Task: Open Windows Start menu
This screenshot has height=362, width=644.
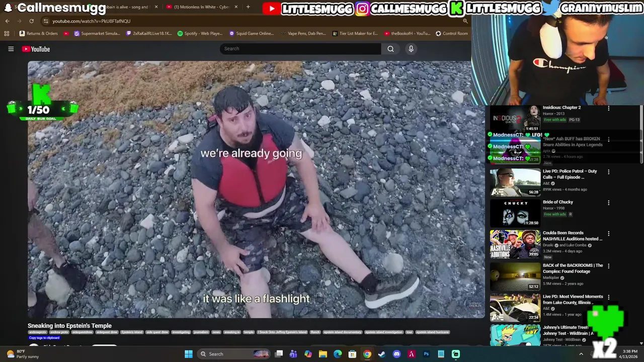Action: [188, 354]
